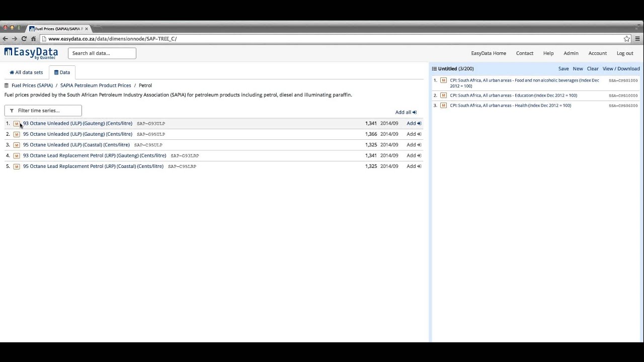644x362 pixels.
Task: Click the M icon for 95 Octane Unleaded Coastal
Action: [17, 145]
